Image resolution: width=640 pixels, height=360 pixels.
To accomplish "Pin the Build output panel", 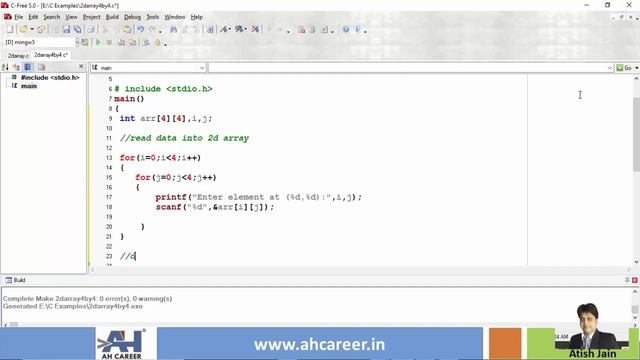I will [627, 280].
